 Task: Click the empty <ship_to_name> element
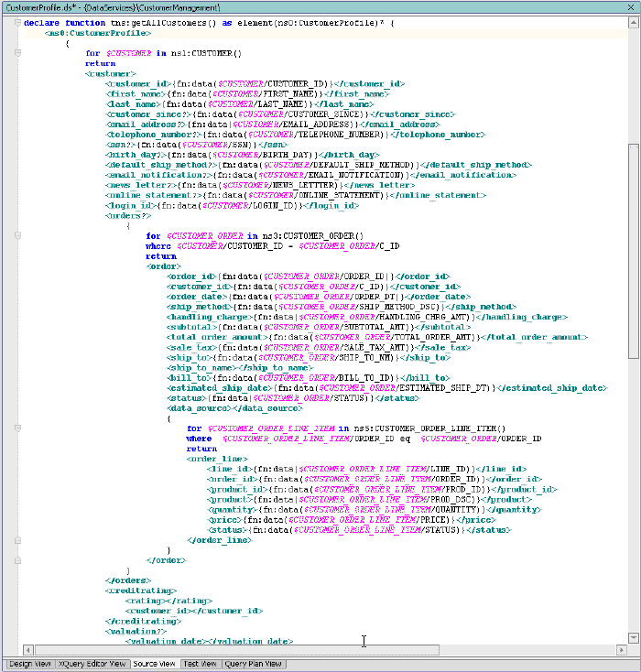click(240, 368)
